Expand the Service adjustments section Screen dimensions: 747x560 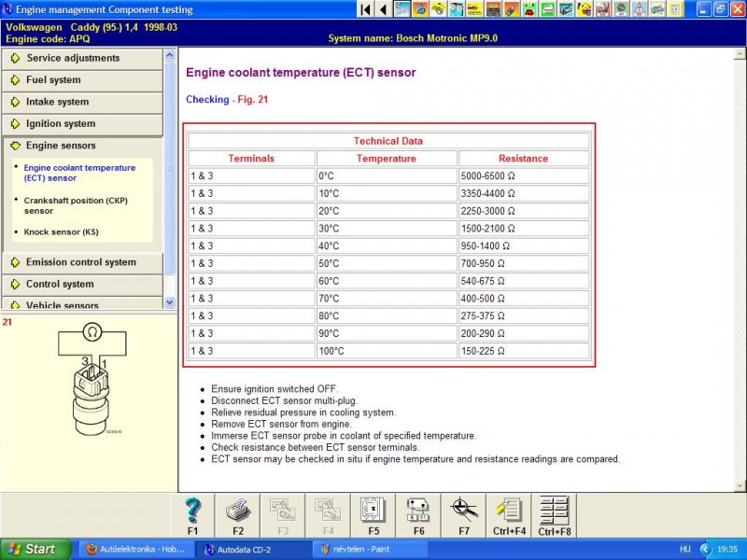coord(82,58)
